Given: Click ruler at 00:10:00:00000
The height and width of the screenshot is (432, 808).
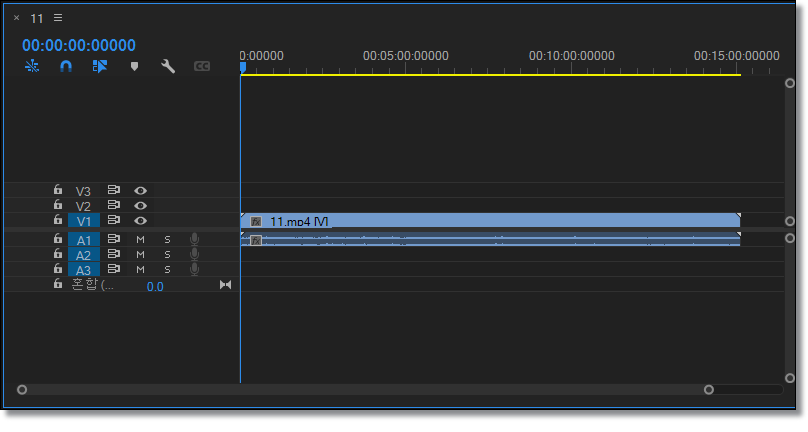Looking at the screenshot, I should tap(571, 56).
